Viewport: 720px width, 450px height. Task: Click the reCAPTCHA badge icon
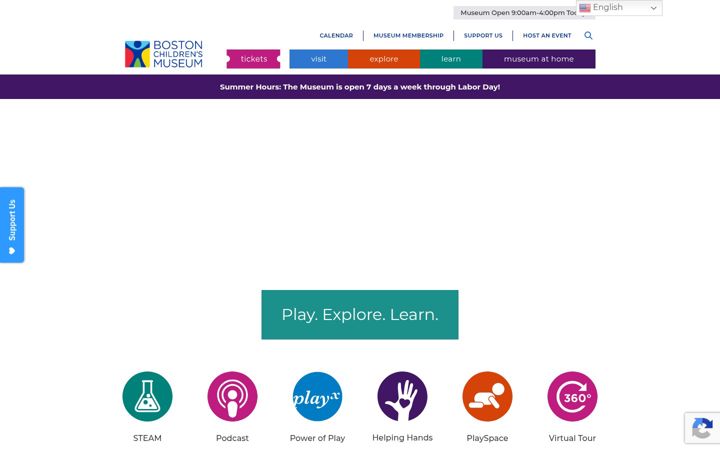702,428
